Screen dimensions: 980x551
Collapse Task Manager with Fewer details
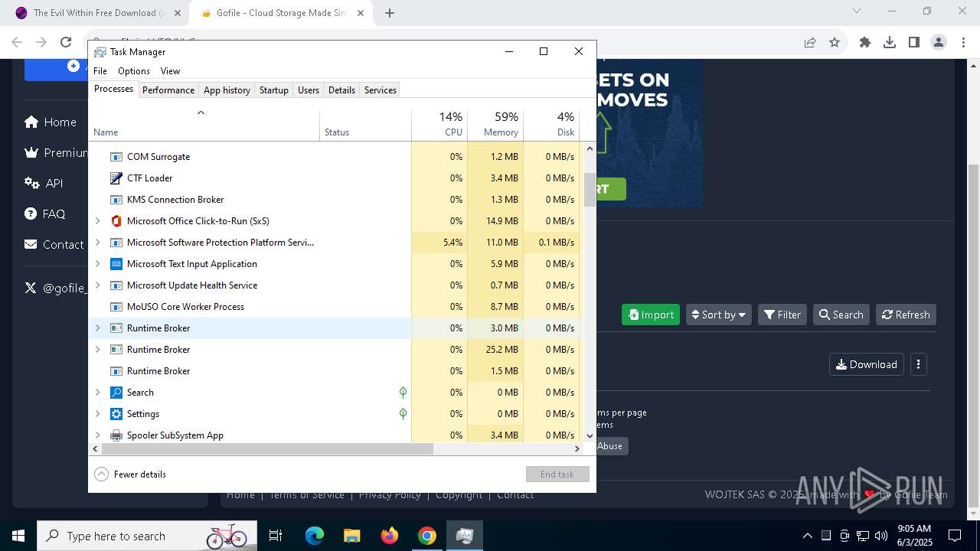click(x=130, y=474)
